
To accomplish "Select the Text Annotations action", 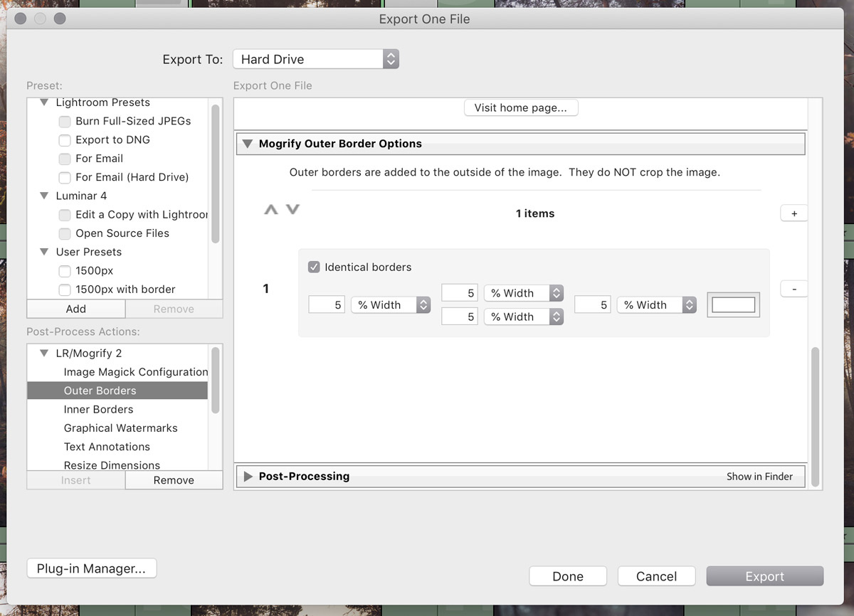I will tap(117, 447).
